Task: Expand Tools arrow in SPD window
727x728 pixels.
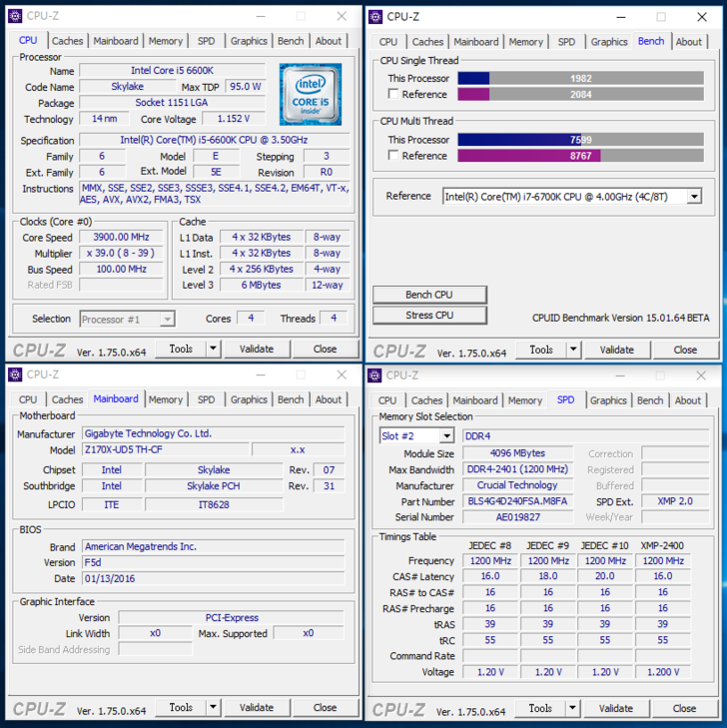Action: (572, 708)
